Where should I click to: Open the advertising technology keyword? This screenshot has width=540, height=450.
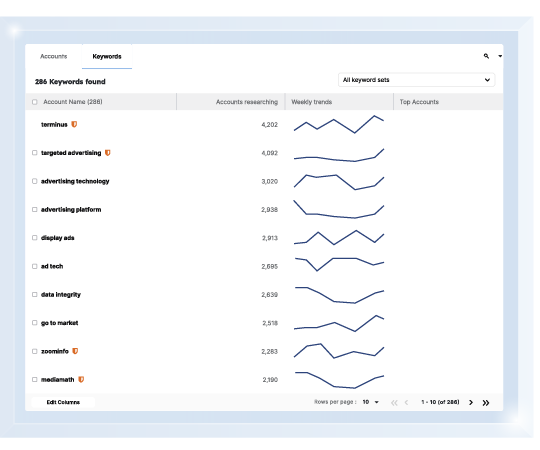[x=75, y=181]
